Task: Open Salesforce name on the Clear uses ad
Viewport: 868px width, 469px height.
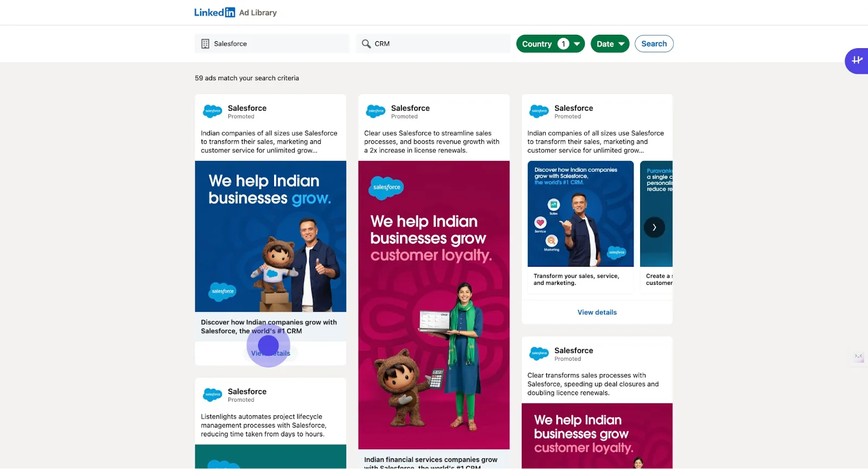Action: click(x=410, y=108)
